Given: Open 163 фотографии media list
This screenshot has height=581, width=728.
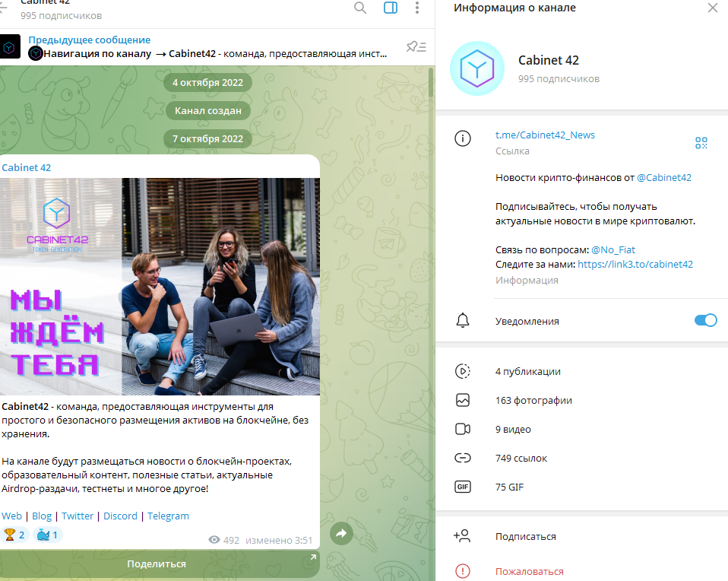Looking at the screenshot, I should pos(582,400).
